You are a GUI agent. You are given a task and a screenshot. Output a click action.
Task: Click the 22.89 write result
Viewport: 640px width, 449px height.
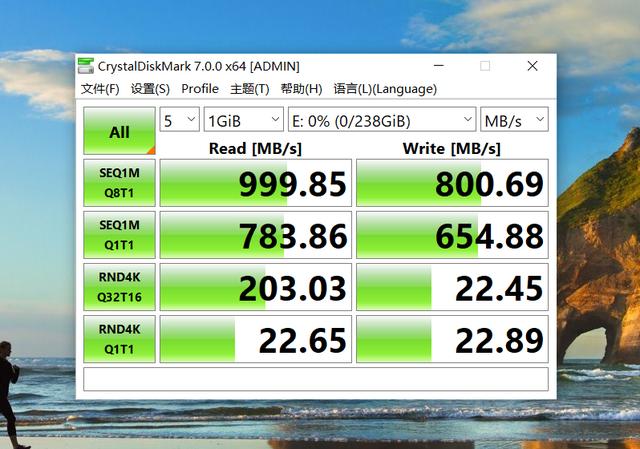pyautogui.click(x=452, y=339)
